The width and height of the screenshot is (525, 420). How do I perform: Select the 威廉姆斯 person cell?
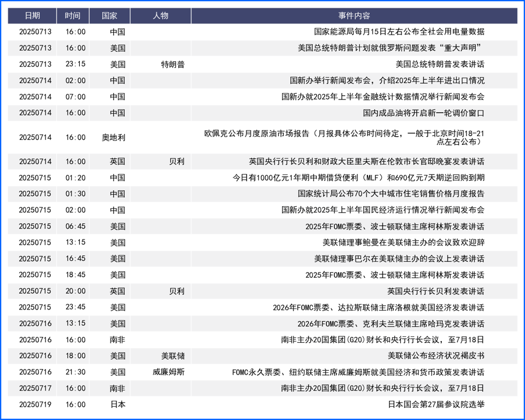(x=169, y=372)
